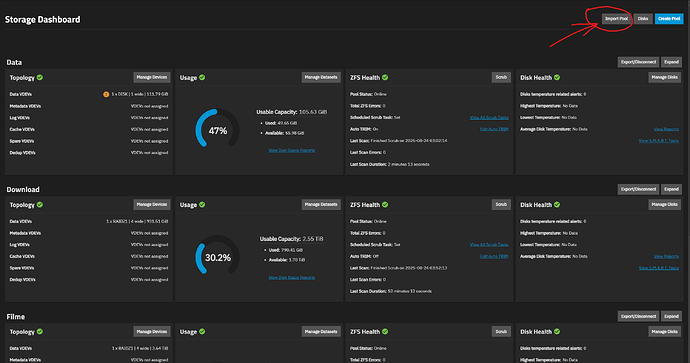Click Download pool ZFS Health check icon

[x=385, y=205]
